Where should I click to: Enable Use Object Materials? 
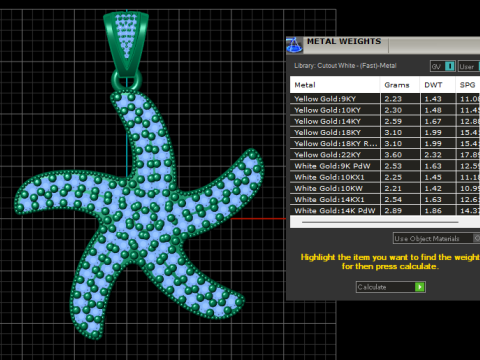pyautogui.click(x=436, y=238)
